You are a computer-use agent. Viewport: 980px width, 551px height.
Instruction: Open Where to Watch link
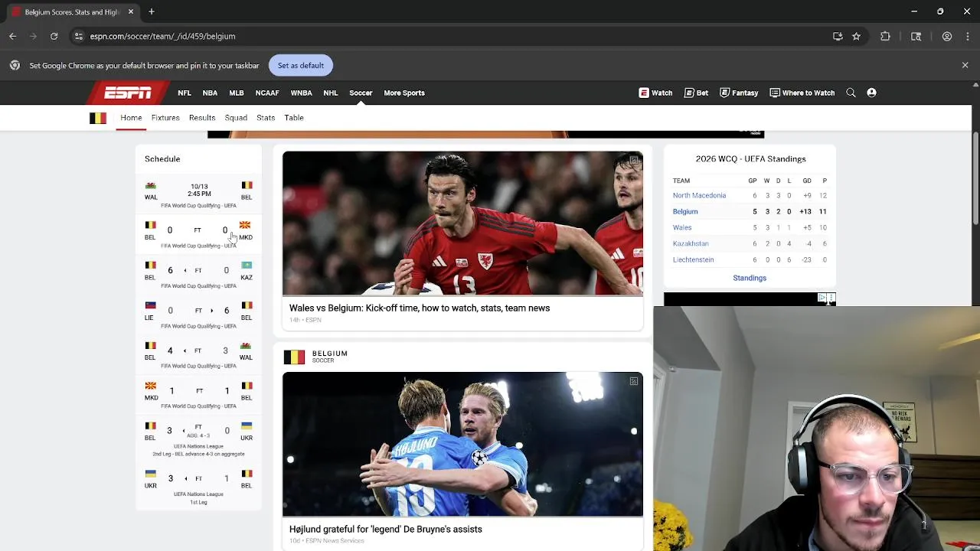pyautogui.click(x=802, y=93)
